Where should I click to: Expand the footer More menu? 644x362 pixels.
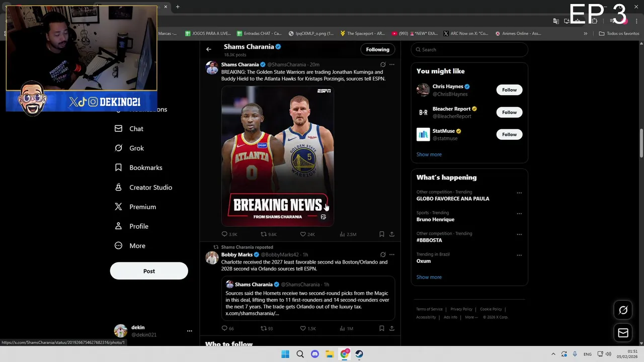tap(471, 317)
